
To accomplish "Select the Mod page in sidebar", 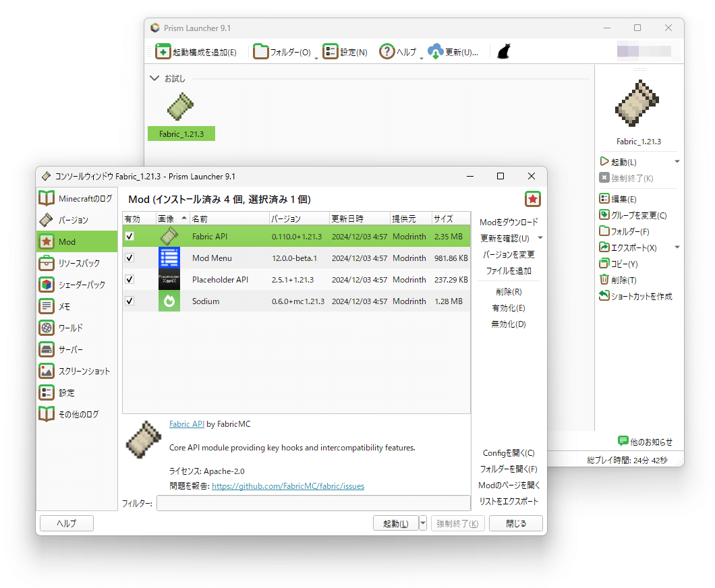I will pos(77,241).
